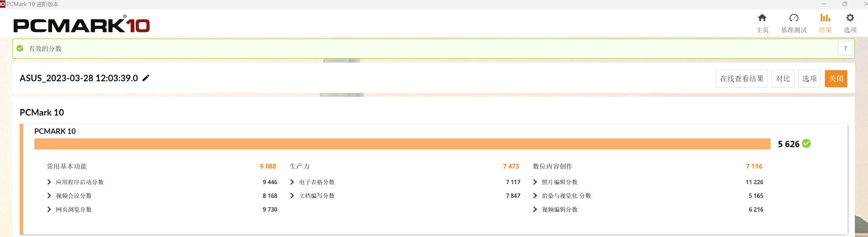The height and width of the screenshot is (237, 868).
Task: Expand 应用程序启动分数 row
Action: click(49, 182)
